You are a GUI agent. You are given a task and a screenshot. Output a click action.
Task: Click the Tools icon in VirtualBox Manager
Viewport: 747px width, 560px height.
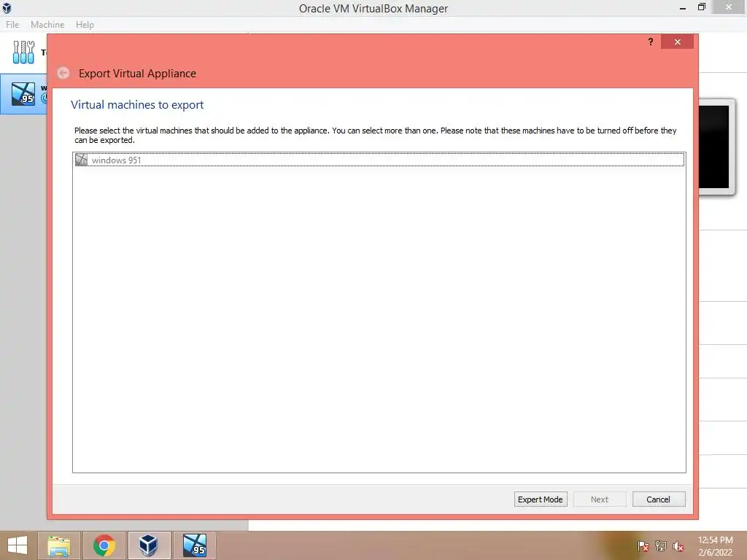point(23,52)
